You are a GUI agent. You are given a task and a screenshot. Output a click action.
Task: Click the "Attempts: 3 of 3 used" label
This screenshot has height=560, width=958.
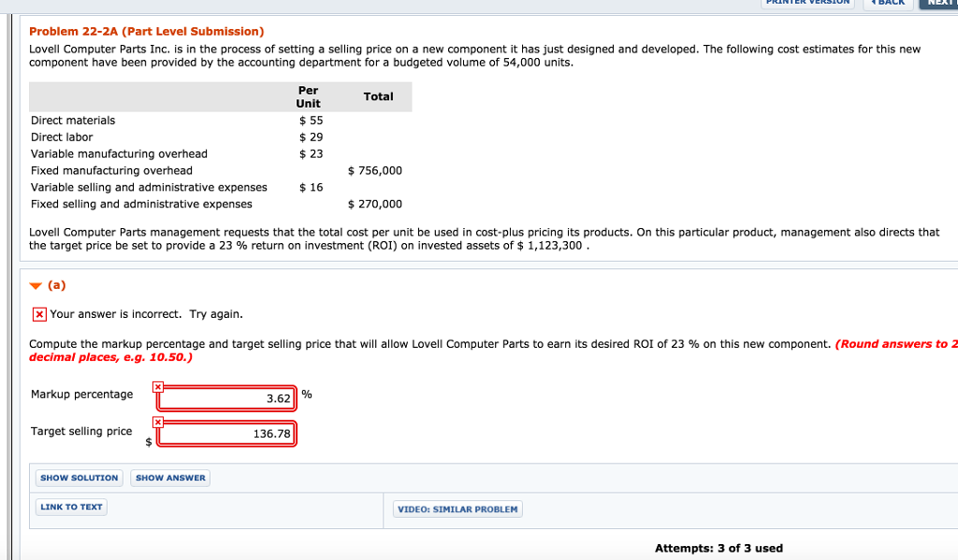(718, 548)
